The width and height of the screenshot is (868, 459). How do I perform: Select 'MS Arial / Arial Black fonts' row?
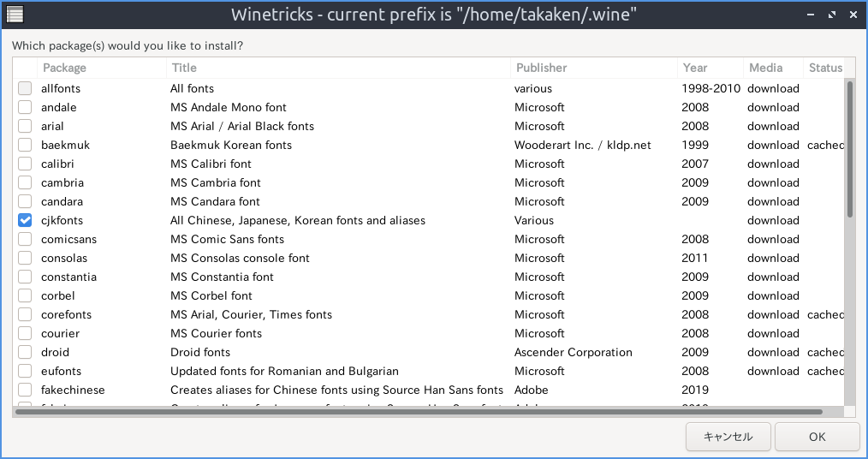(x=242, y=126)
